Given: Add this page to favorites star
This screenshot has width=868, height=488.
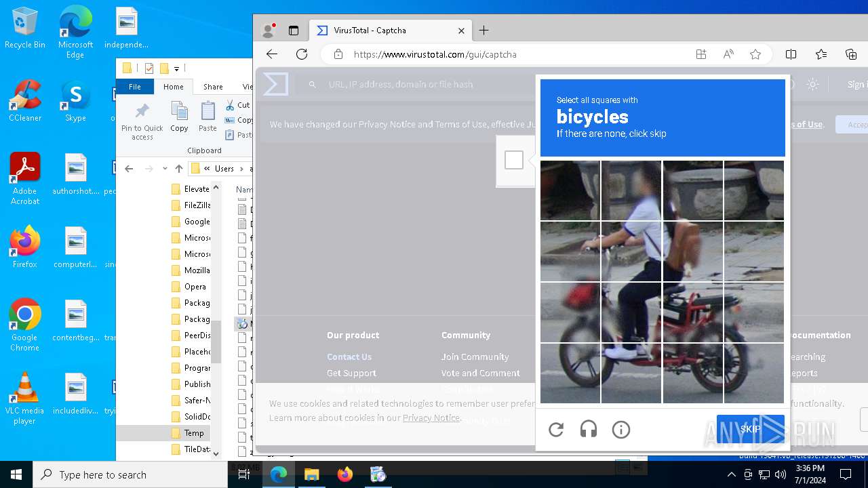Looking at the screenshot, I should pos(755,54).
